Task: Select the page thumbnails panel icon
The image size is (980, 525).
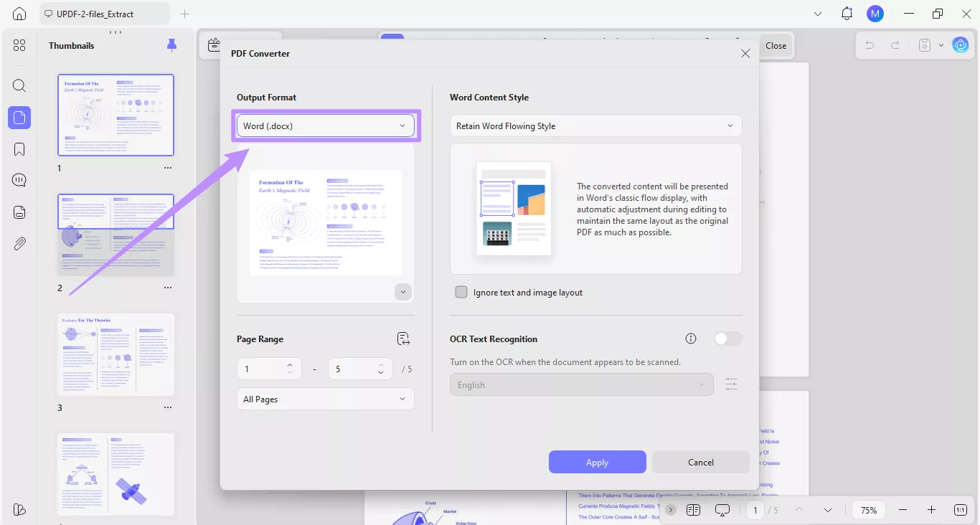Action: (19, 118)
